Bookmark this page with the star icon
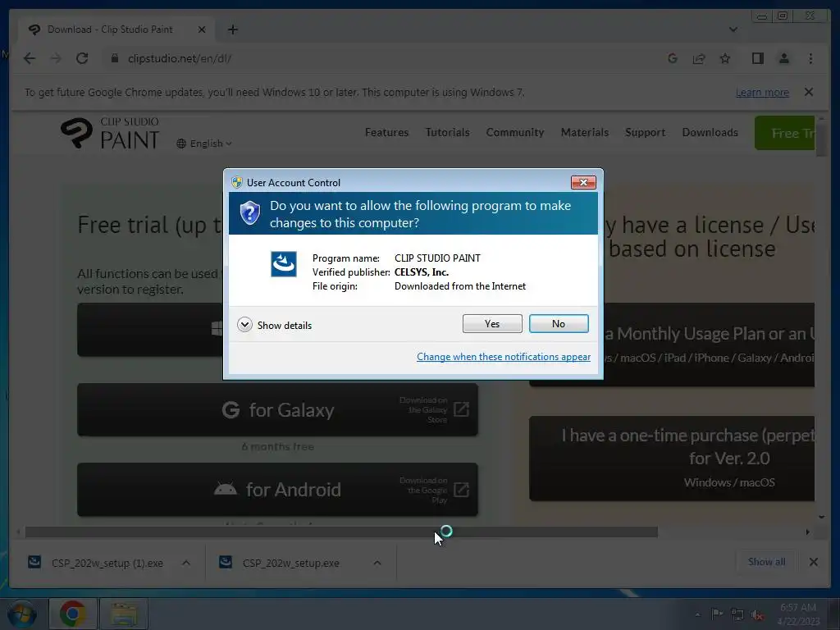The image size is (840, 630). pyautogui.click(x=725, y=58)
